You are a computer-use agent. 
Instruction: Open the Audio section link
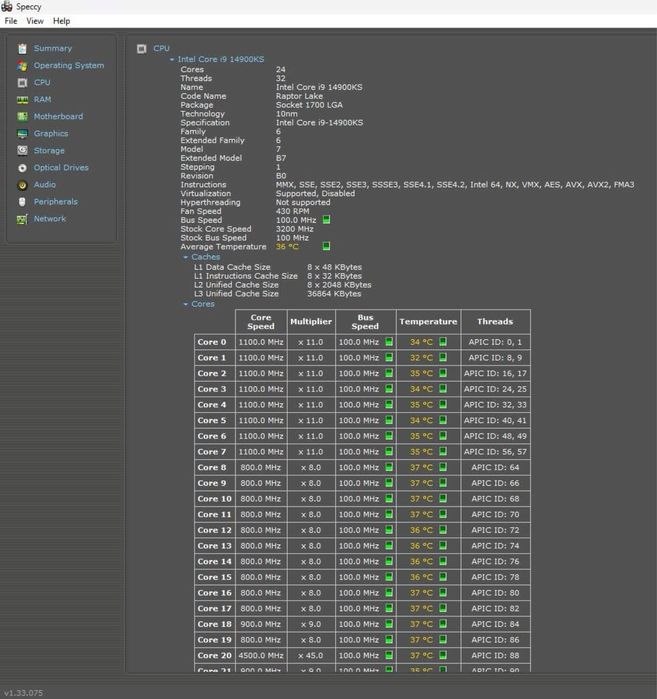(x=45, y=185)
